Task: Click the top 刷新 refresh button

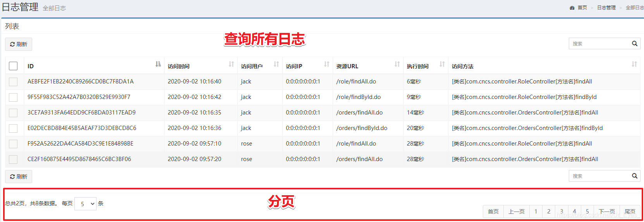Action: (19, 44)
